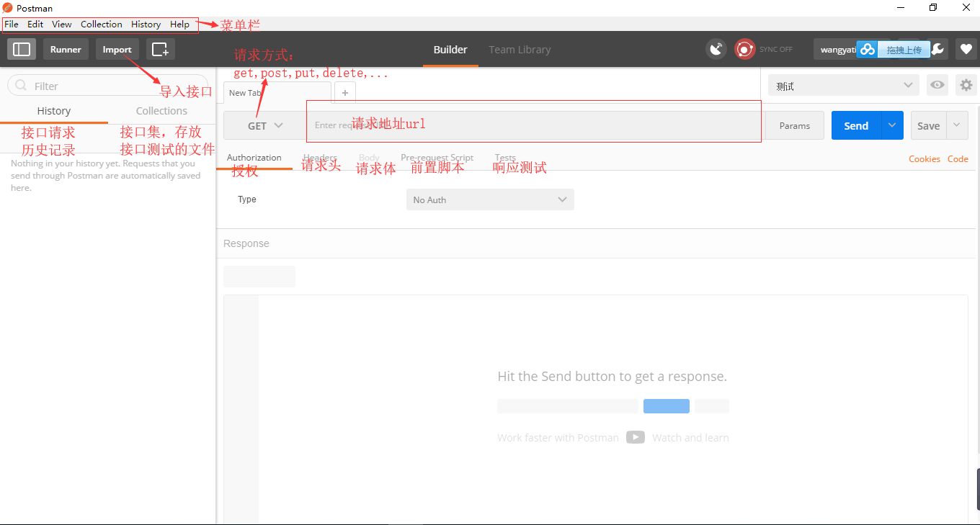Click the Response section heading

pyautogui.click(x=246, y=243)
